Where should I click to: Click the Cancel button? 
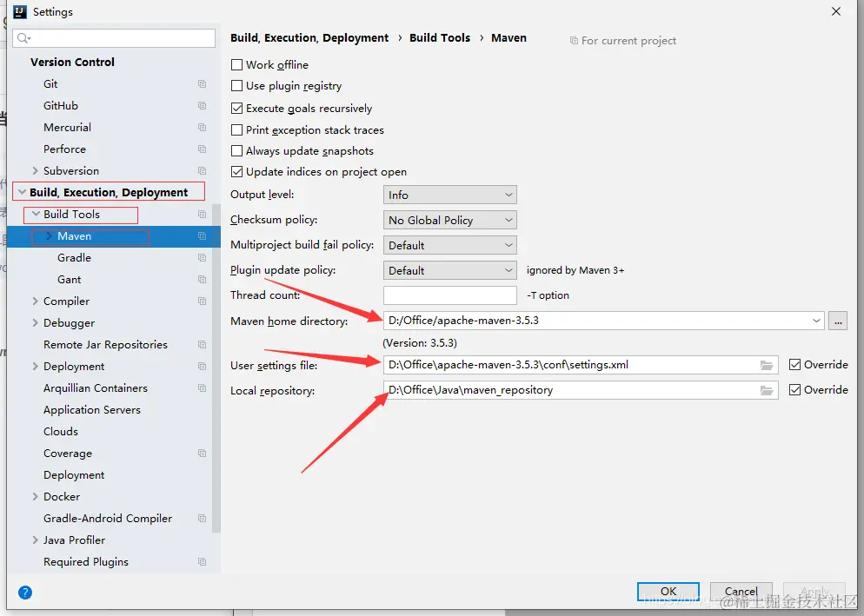(x=741, y=591)
